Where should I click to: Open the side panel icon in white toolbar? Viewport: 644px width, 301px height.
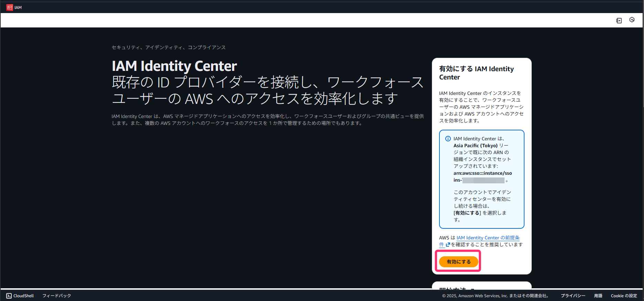click(x=619, y=21)
